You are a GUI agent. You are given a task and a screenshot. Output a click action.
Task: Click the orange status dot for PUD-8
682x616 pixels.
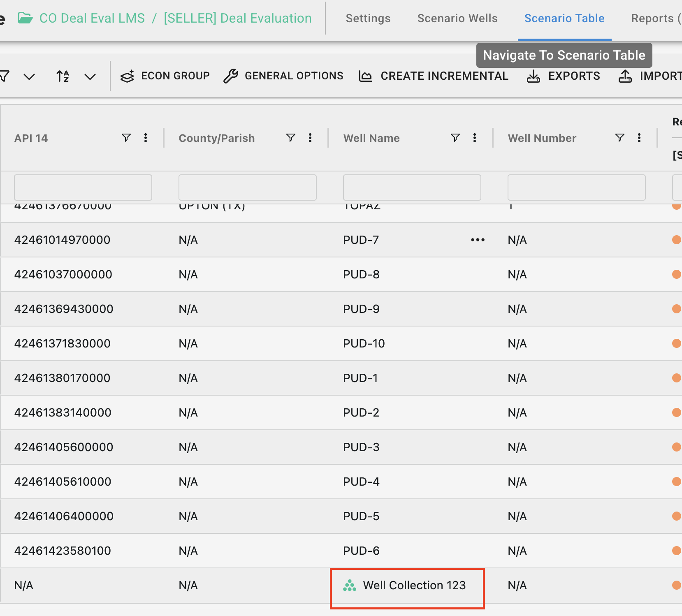point(676,274)
